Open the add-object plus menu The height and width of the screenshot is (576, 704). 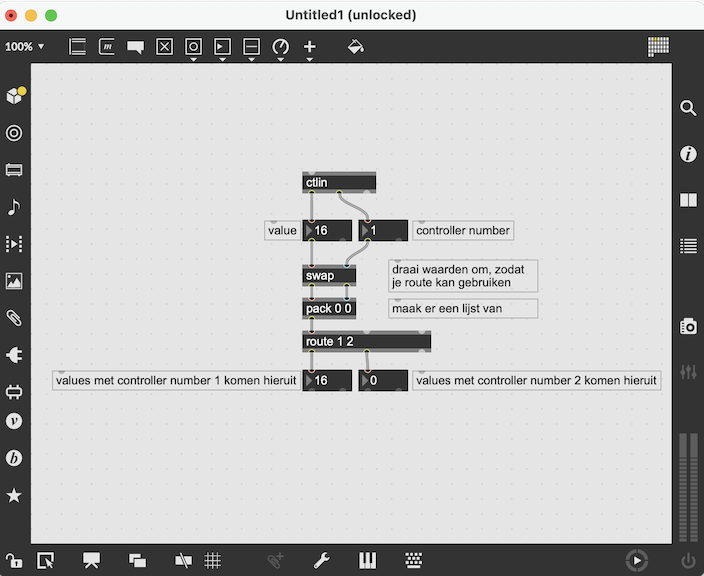coord(309,47)
